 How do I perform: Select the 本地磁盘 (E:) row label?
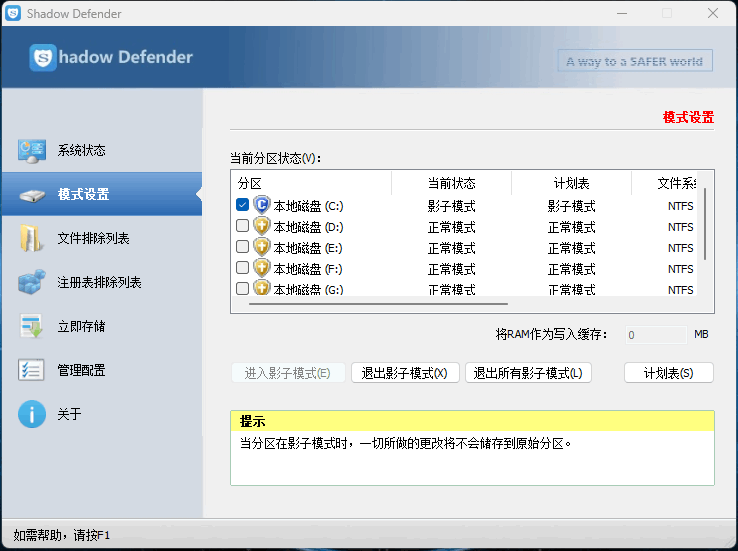click(308, 248)
